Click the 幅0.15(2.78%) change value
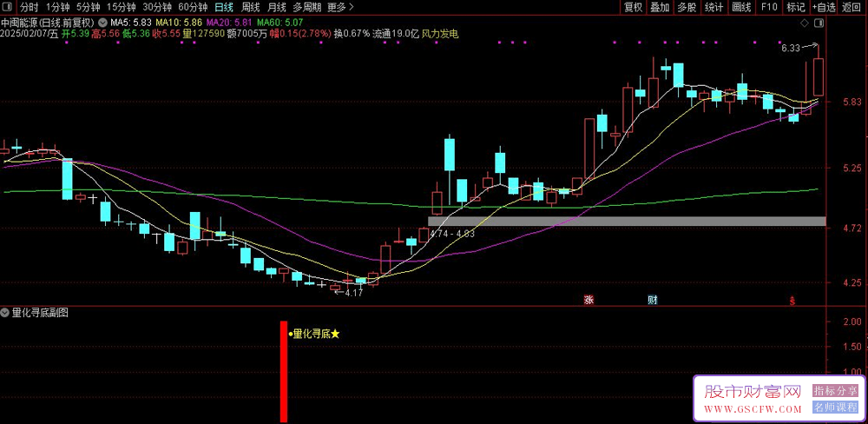The width and height of the screenshot is (868, 424). pos(299,34)
